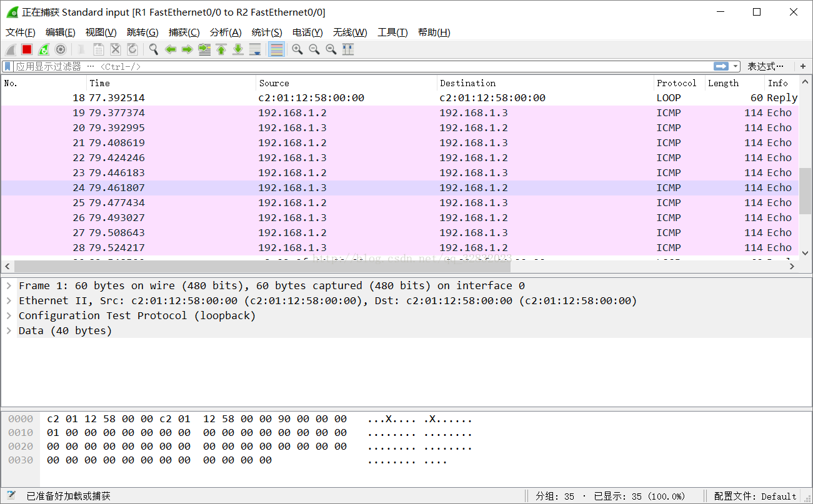Add a filter button with plus icon
The width and height of the screenshot is (813, 504).
[x=803, y=66]
